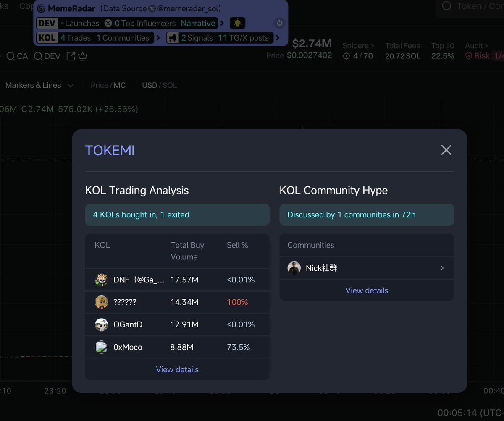Viewport: 504px width, 421px height.
Task: Click 'Discussed by 1 communities in 72h' banner
Action: 367,214
